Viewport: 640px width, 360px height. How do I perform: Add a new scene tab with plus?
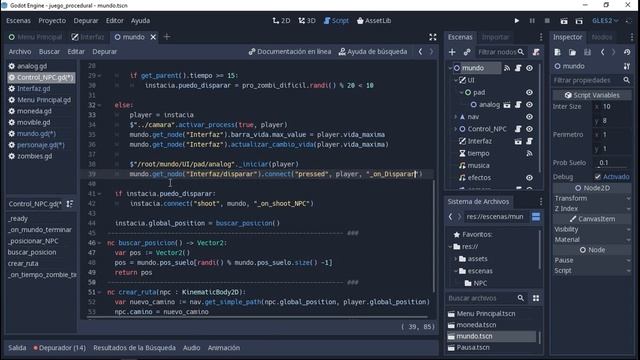[x=167, y=37]
